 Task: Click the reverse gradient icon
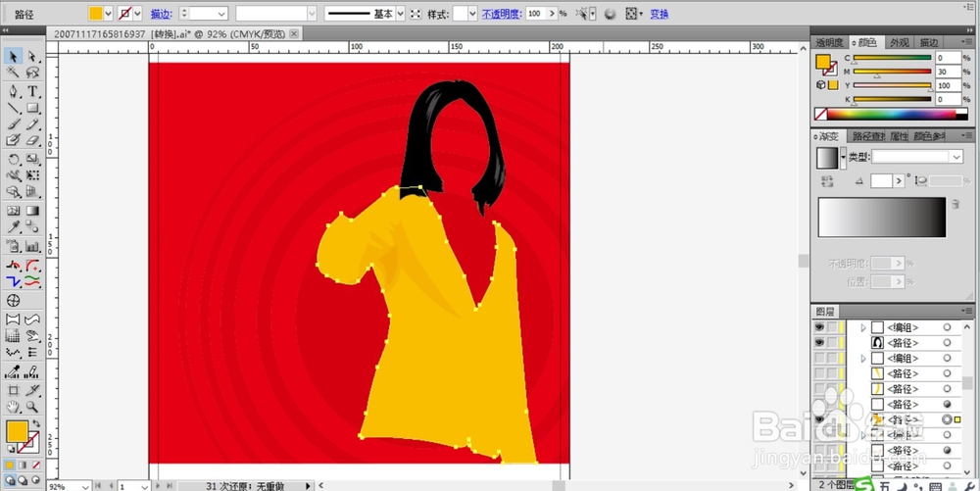827,181
